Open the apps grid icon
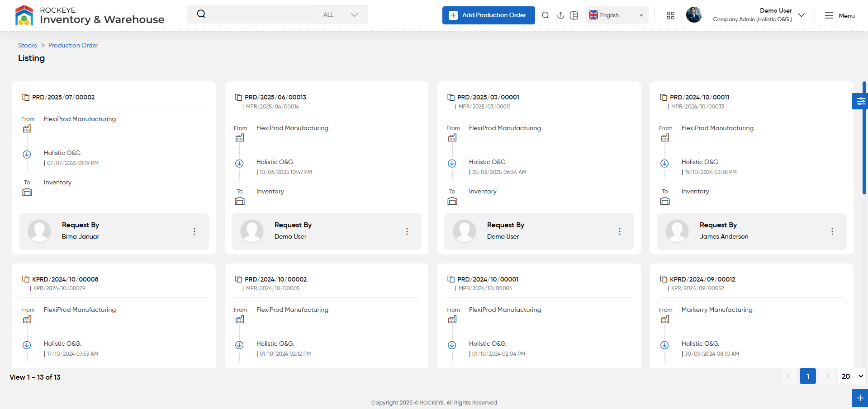 [x=671, y=15]
